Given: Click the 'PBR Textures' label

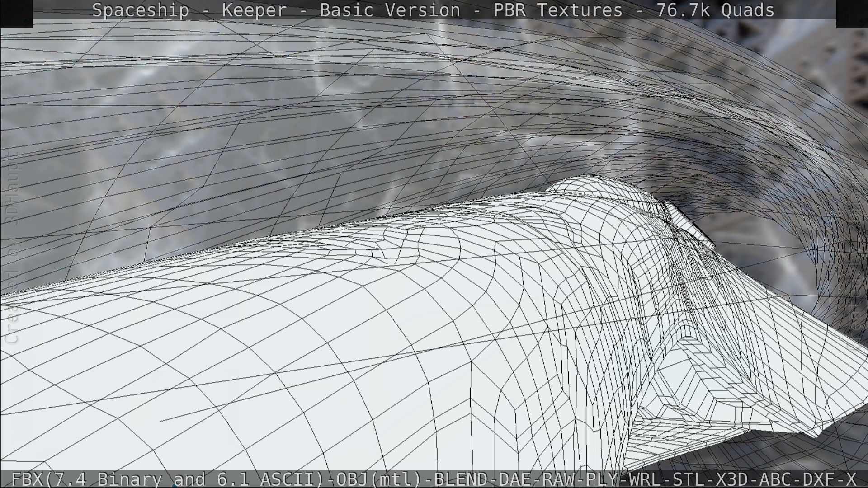Looking at the screenshot, I should point(558,10).
